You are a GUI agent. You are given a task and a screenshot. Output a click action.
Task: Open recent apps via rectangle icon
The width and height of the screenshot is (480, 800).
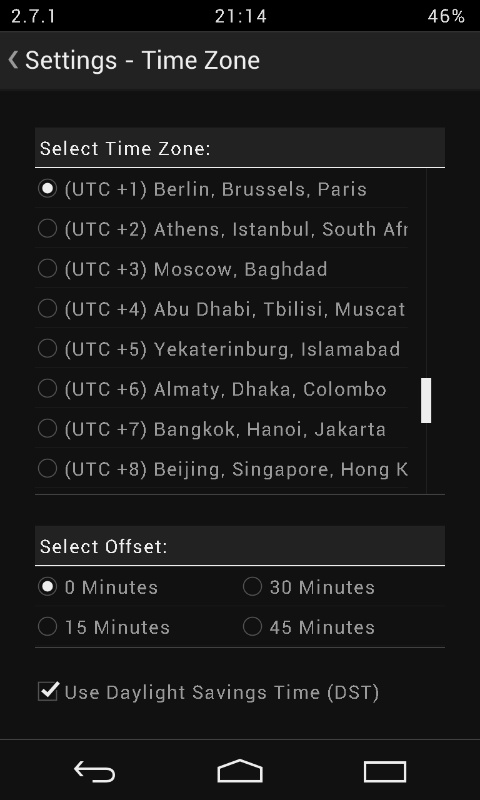coord(385,771)
